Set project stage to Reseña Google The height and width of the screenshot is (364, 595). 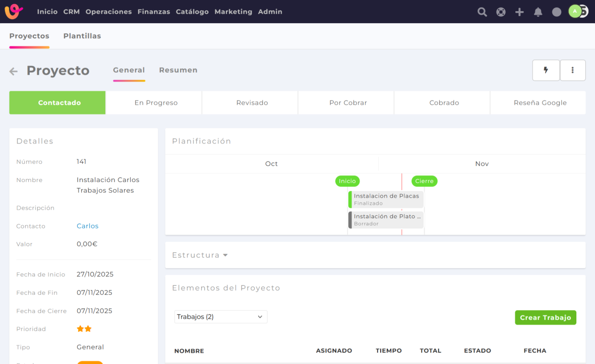click(540, 103)
